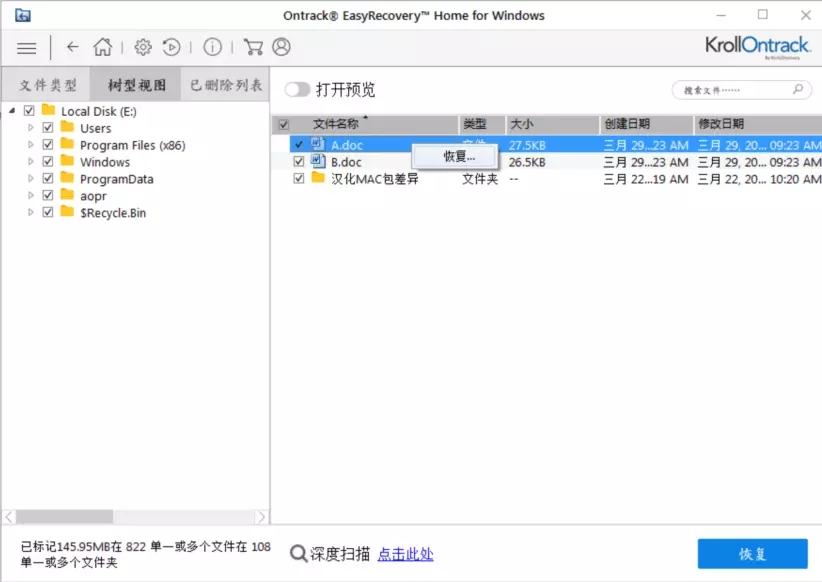Uncheck the $Recycle.Bin checkbox
Viewport: 822px width, 582px height.
pyautogui.click(x=48, y=212)
